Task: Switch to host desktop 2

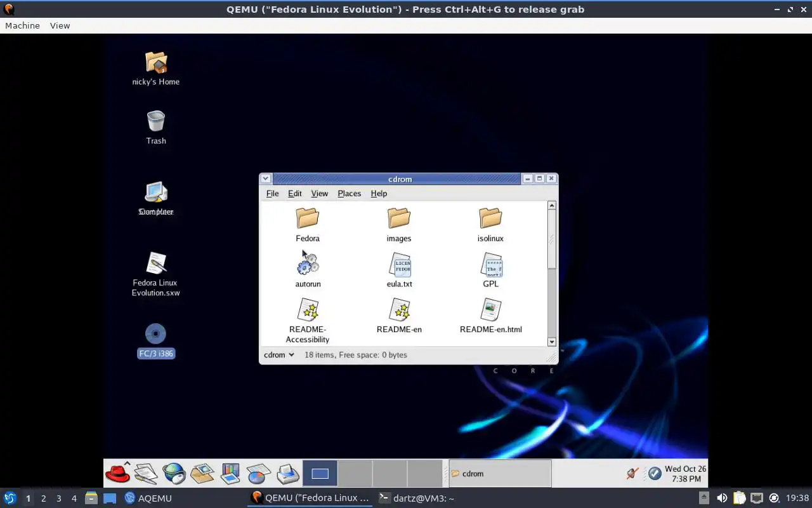Action: pyautogui.click(x=43, y=498)
